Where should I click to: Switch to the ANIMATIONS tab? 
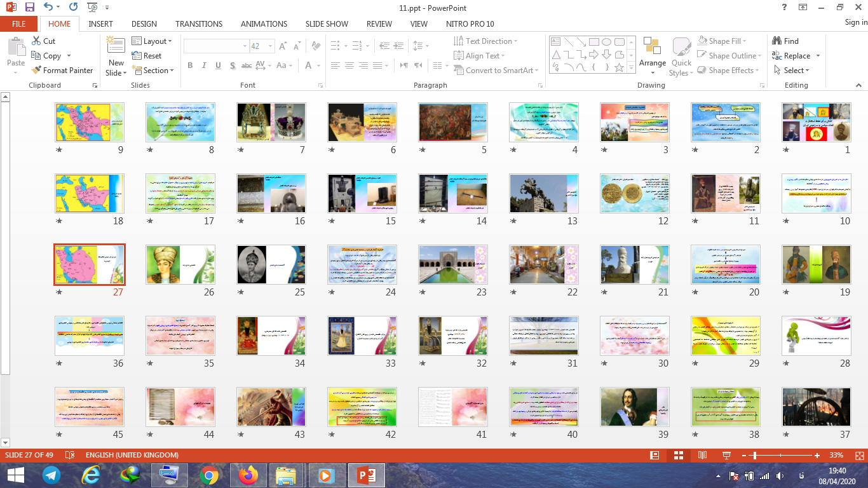(264, 24)
